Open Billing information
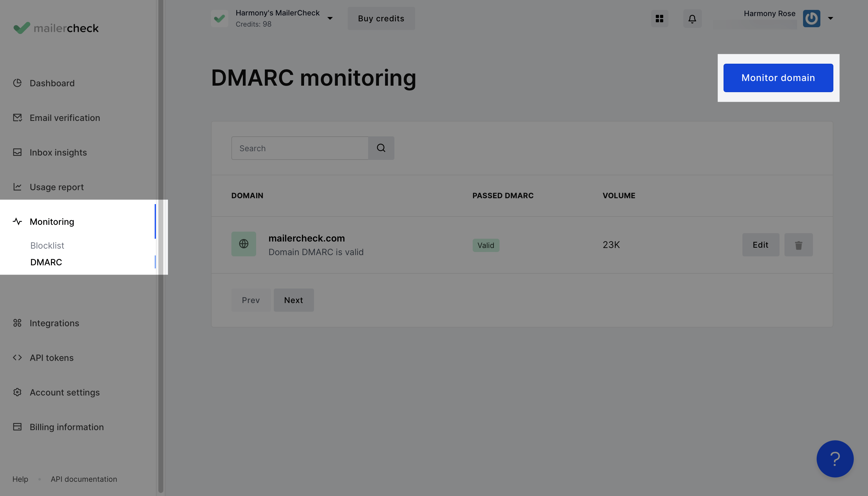This screenshot has height=496, width=868. pyautogui.click(x=67, y=426)
